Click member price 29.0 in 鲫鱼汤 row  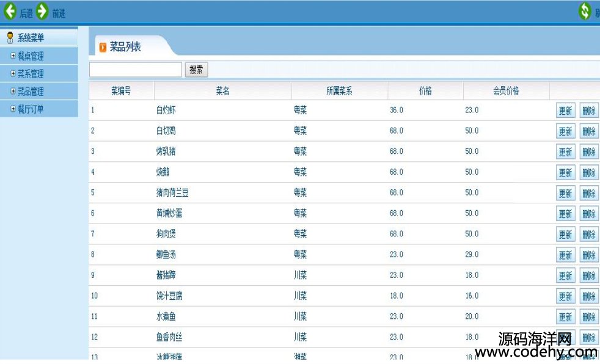point(472,255)
